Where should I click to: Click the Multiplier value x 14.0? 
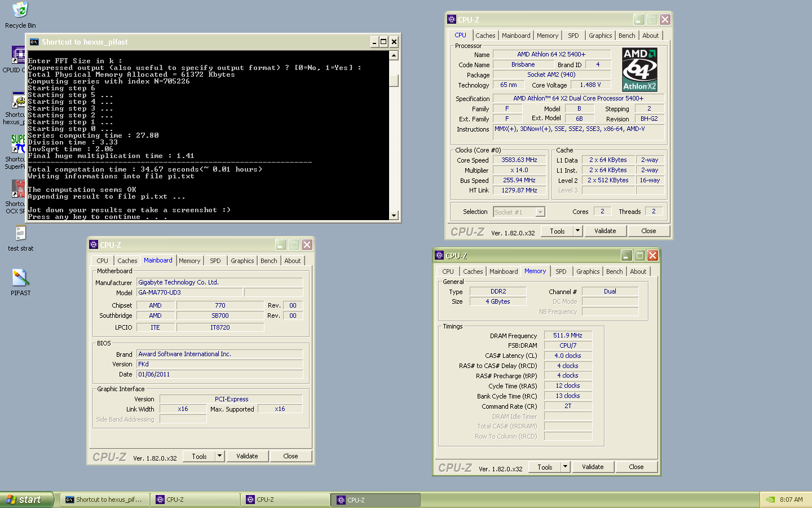[519, 170]
